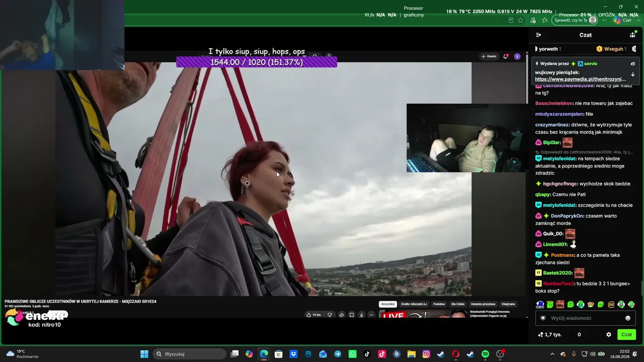Click the donation goal progress bar
Viewport: 644px width, 362px height.
(x=257, y=62)
